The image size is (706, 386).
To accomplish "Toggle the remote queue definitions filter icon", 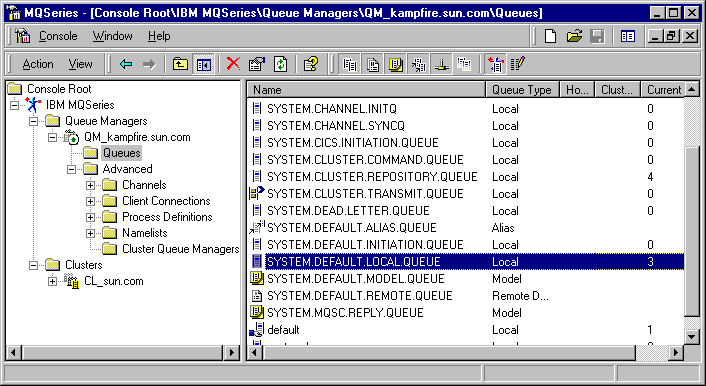I will (x=372, y=64).
